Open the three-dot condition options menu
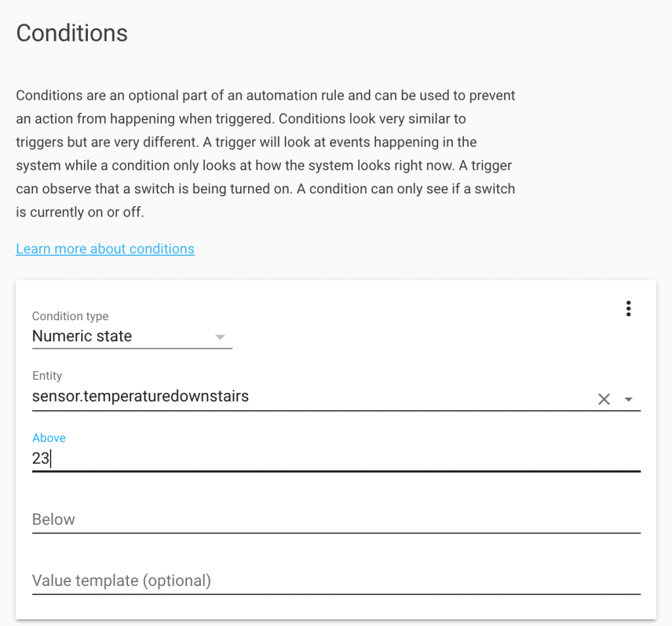Screen dimensions: 672x626 tap(628, 308)
